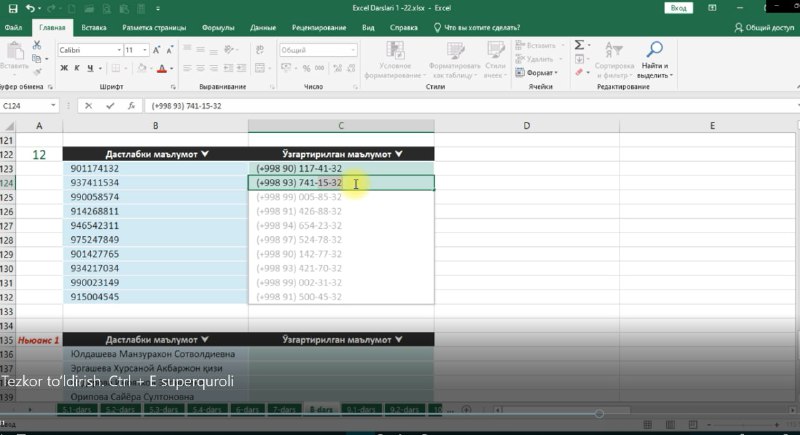Align text to the right
800x435 pixels.
click(x=214, y=68)
